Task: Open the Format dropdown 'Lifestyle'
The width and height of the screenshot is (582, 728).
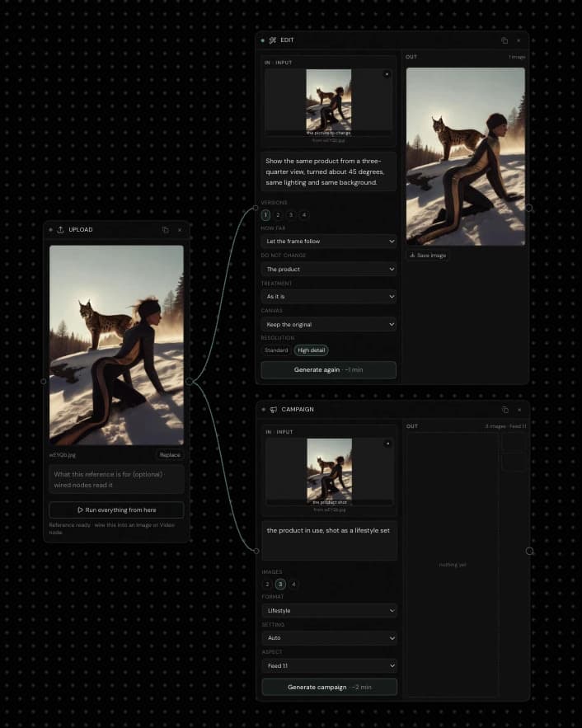Action: point(330,611)
